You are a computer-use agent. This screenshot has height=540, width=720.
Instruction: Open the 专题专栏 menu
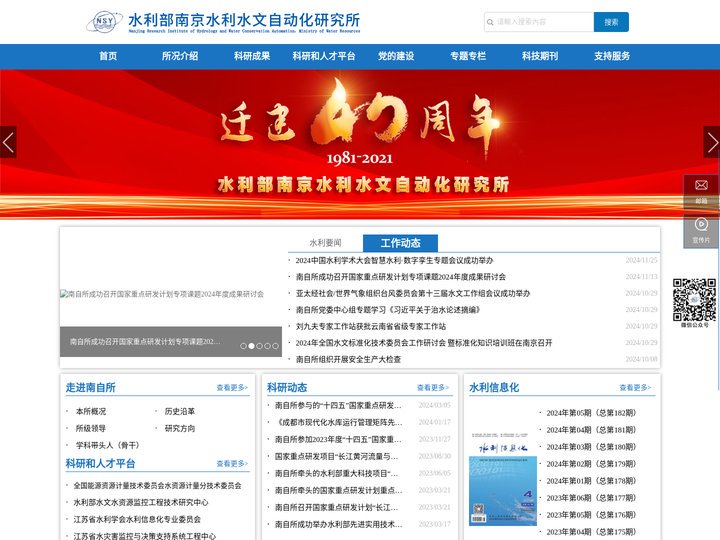[x=468, y=56]
